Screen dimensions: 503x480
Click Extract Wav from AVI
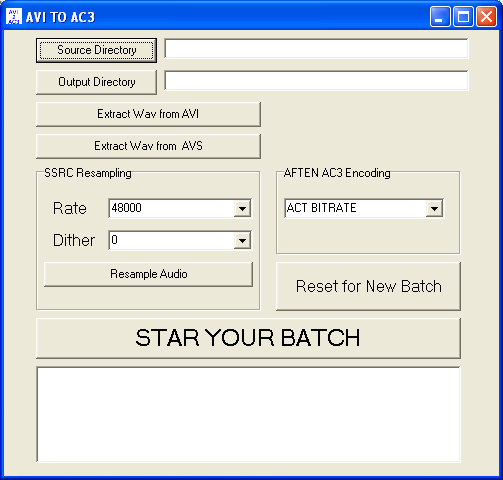(148, 114)
